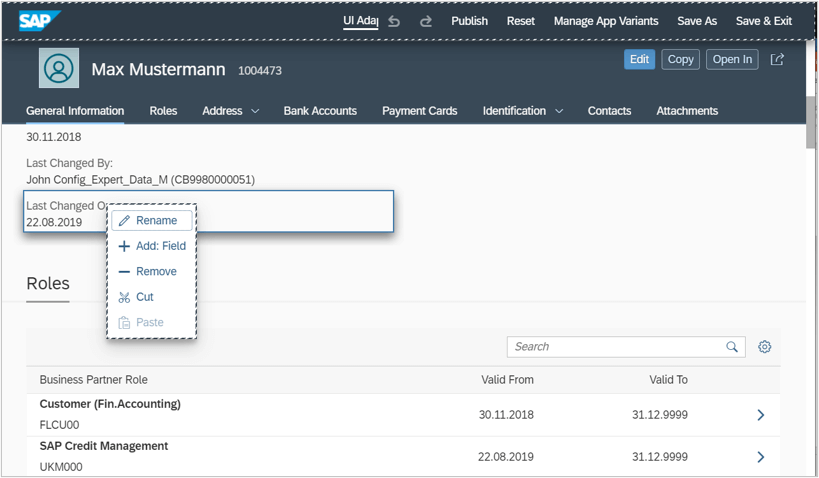Viewport: 819px width, 478px height.
Task: Open the Roles table settings gear
Action: click(x=765, y=347)
